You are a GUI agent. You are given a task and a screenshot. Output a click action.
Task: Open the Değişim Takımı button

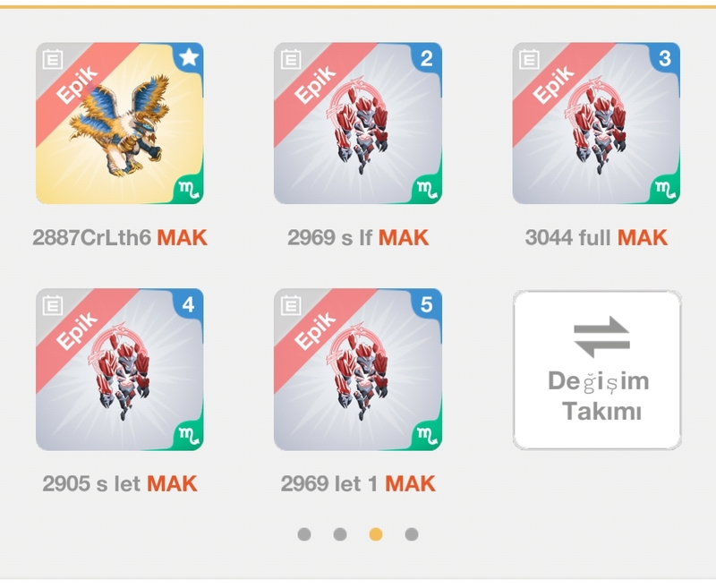tap(597, 370)
